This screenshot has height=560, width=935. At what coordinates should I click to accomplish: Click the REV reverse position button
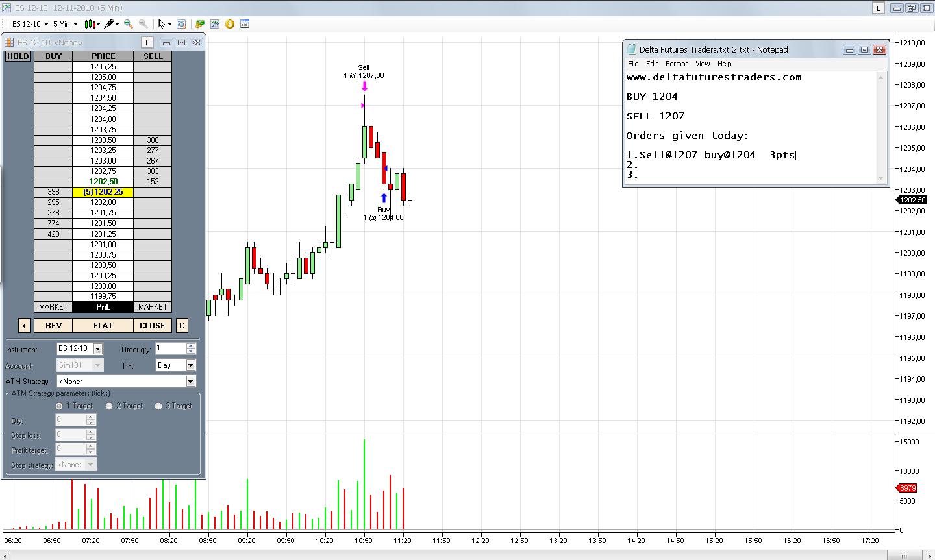(52, 325)
